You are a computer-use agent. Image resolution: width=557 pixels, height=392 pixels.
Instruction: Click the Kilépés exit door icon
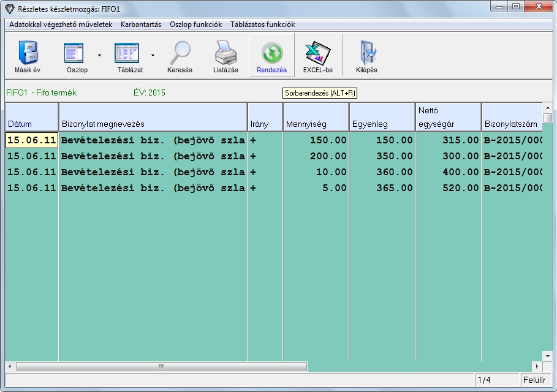pos(366,53)
